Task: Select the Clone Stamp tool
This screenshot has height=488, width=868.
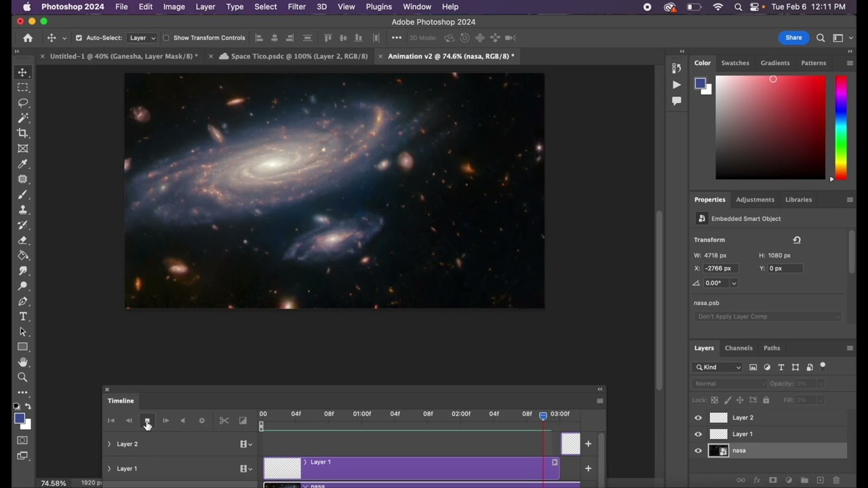Action: click(x=22, y=210)
